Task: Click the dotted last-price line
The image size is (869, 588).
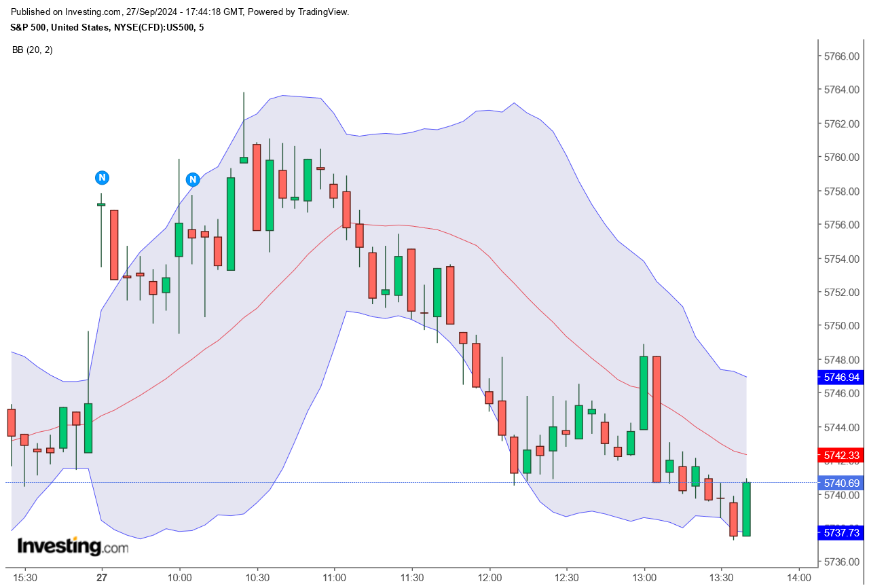Action: tap(407, 482)
